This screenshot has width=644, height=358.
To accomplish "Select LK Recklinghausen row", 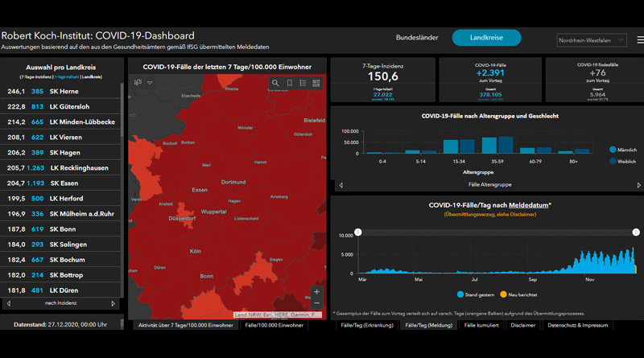I will 61,168.
